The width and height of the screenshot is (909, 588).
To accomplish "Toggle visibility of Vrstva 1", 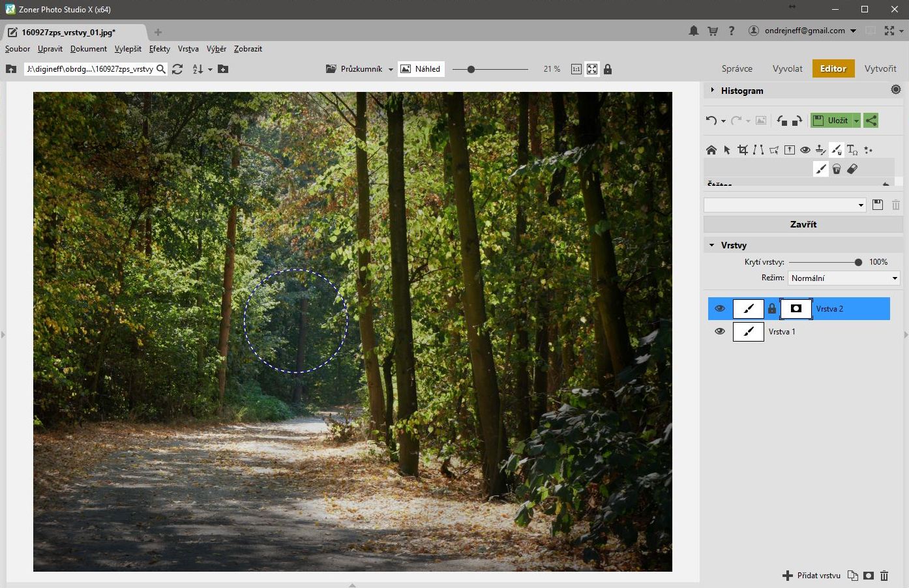I will (x=720, y=332).
